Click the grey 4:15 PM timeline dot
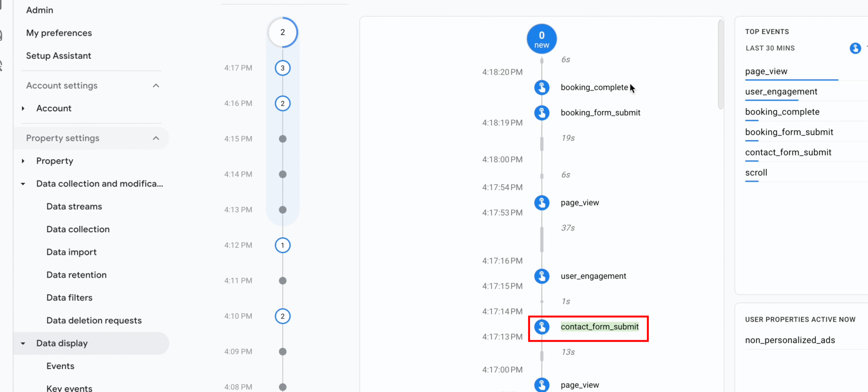The image size is (868, 392). coord(282,139)
